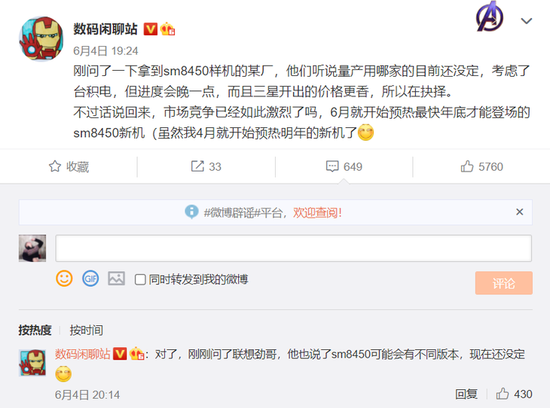Screen dimensions: 550x408
Task: Open the emoji smiley picker
Action: tap(64, 279)
